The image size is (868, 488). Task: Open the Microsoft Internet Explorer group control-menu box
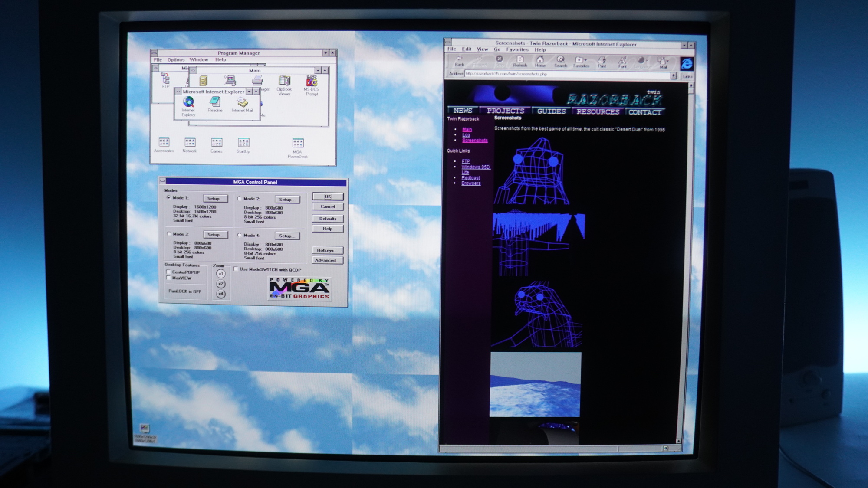[x=178, y=92]
